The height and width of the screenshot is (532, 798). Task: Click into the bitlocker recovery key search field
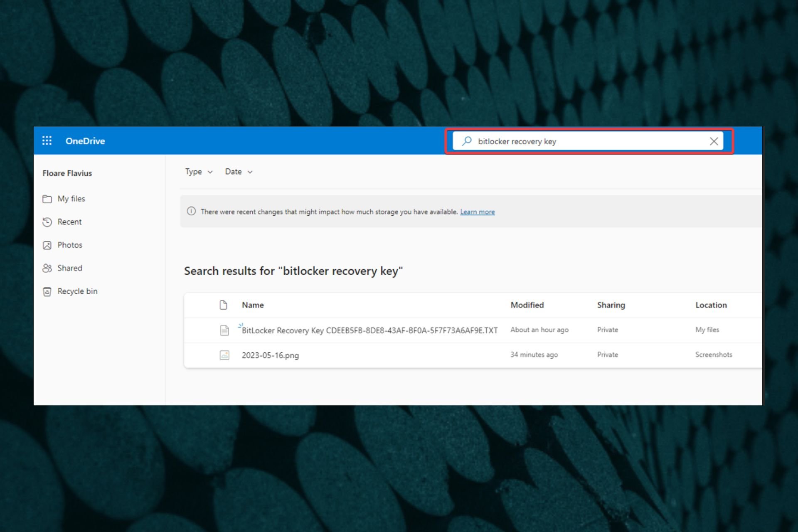coord(588,141)
